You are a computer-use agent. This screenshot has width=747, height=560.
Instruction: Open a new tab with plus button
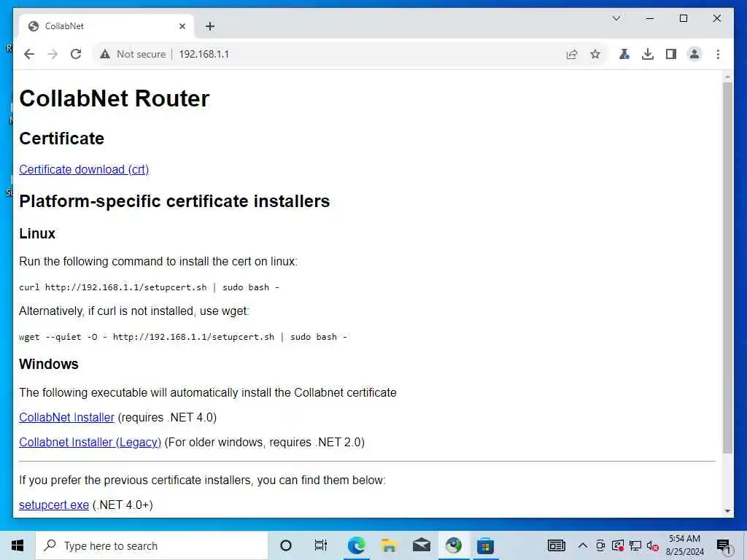[x=210, y=26]
